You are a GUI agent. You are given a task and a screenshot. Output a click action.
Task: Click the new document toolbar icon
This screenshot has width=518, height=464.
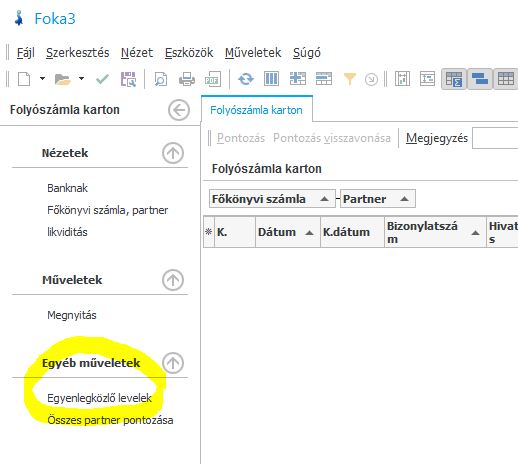coord(24,79)
